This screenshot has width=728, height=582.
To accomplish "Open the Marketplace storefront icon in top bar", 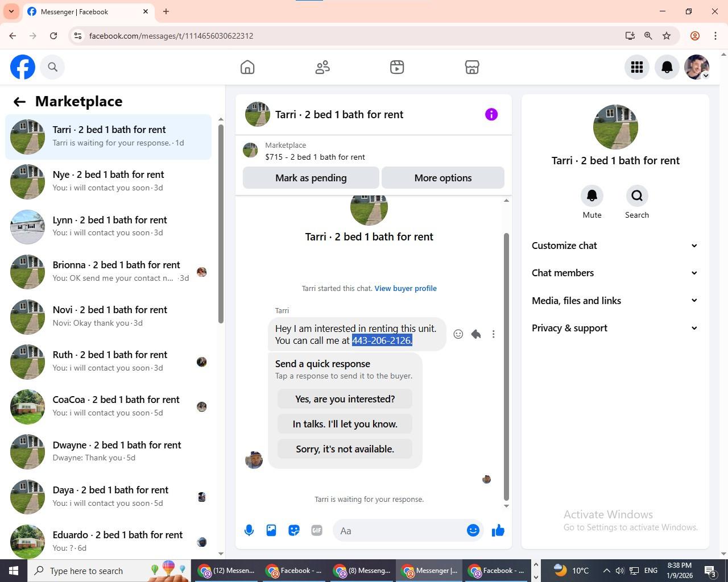I will pyautogui.click(x=472, y=67).
